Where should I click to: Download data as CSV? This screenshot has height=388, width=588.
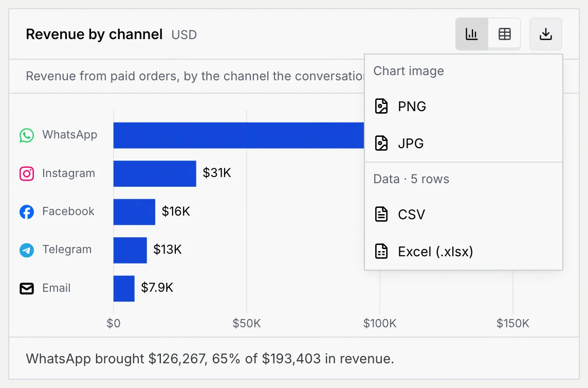(x=464, y=215)
